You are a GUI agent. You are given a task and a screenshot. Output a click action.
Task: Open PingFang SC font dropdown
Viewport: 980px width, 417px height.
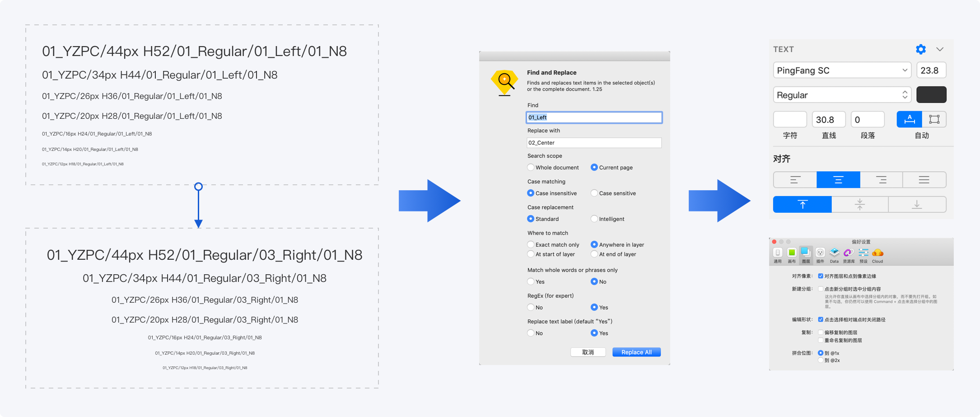coord(842,70)
